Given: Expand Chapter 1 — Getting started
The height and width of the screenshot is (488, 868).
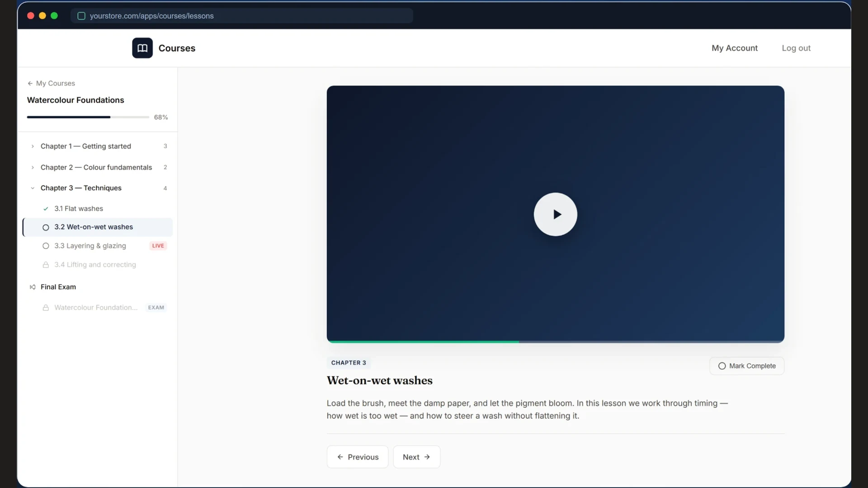Looking at the screenshot, I should point(98,146).
